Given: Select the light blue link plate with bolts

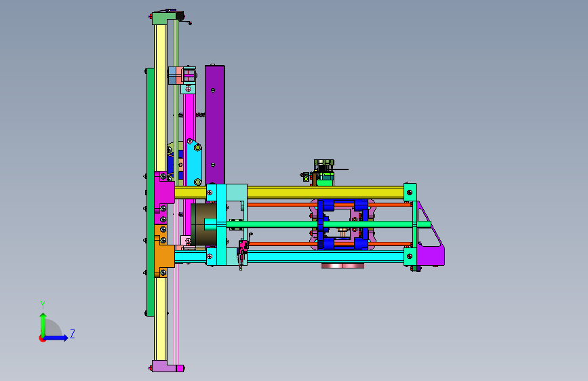Looking at the screenshot, I should 194,163.
